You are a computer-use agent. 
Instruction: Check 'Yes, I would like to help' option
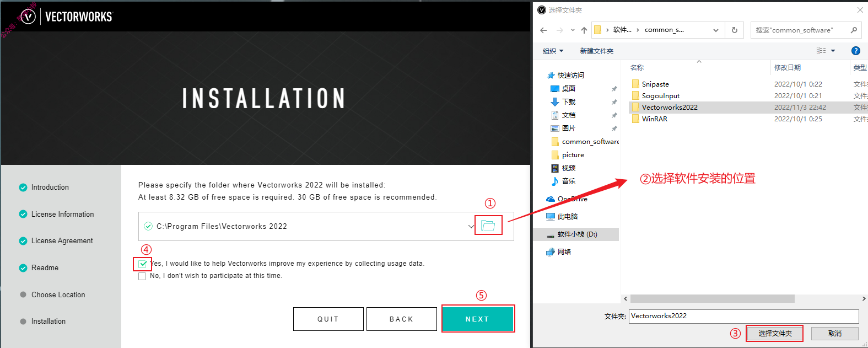pos(143,264)
